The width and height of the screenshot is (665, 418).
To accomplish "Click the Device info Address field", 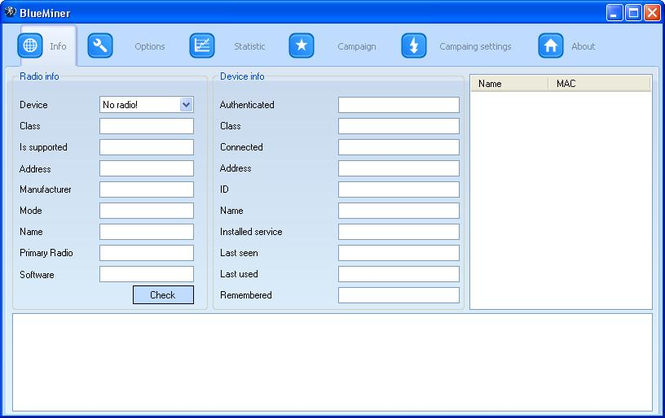I will pos(399,168).
